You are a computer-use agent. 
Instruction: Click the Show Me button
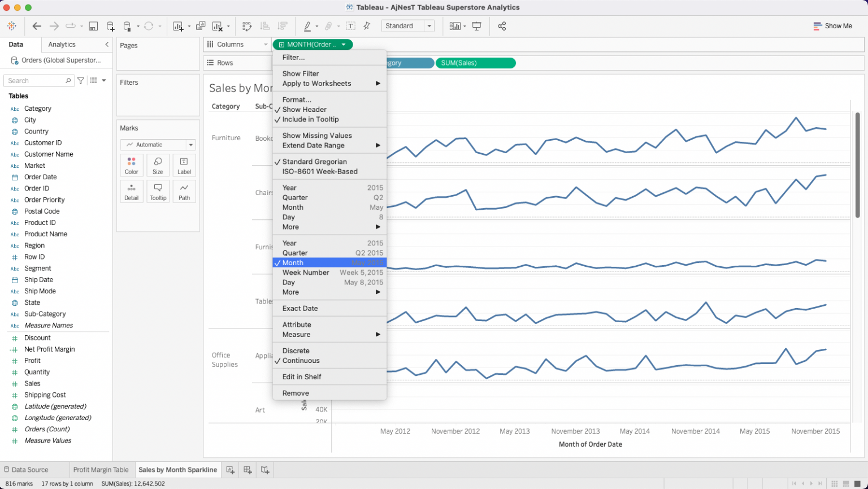click(x=832, y=26)
